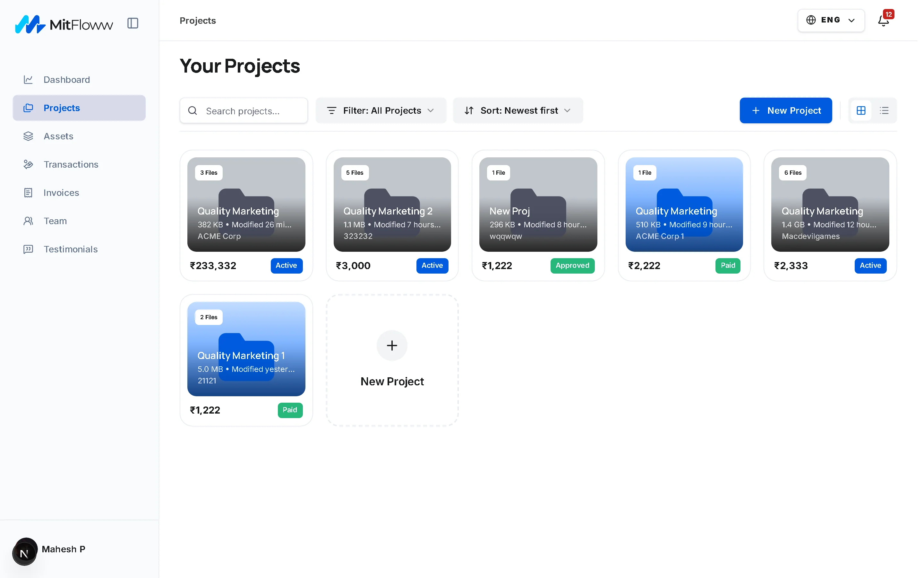
Task: Open Quality Marketing 1 project card
Action: coord(246,360)
